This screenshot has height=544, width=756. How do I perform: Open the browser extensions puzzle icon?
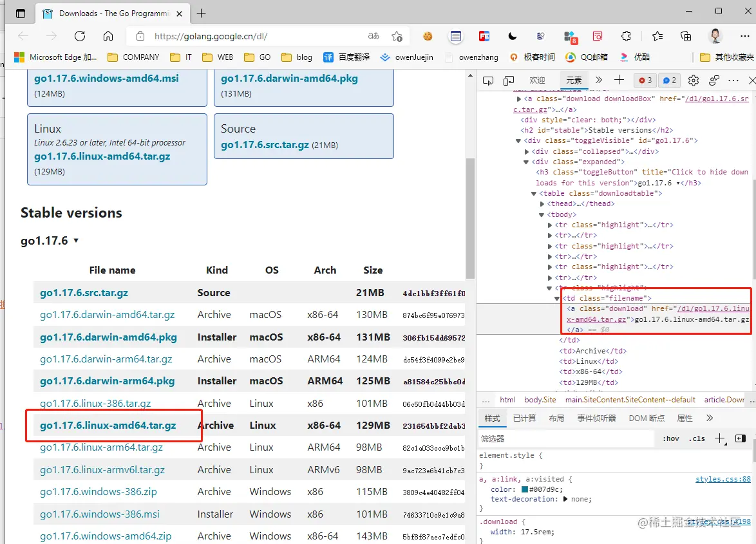pyautogui.click(x=626, y=36)
